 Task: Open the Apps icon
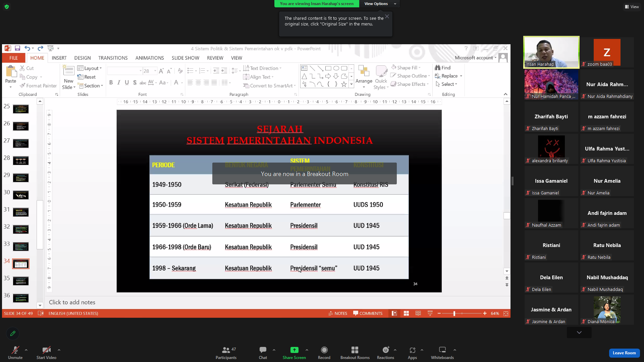(x=412, y=350)
